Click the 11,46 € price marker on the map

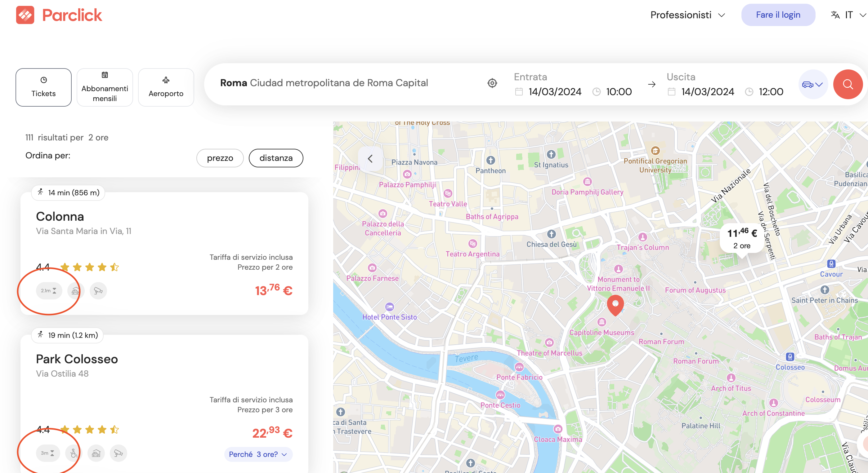click(x=742, y=238)
